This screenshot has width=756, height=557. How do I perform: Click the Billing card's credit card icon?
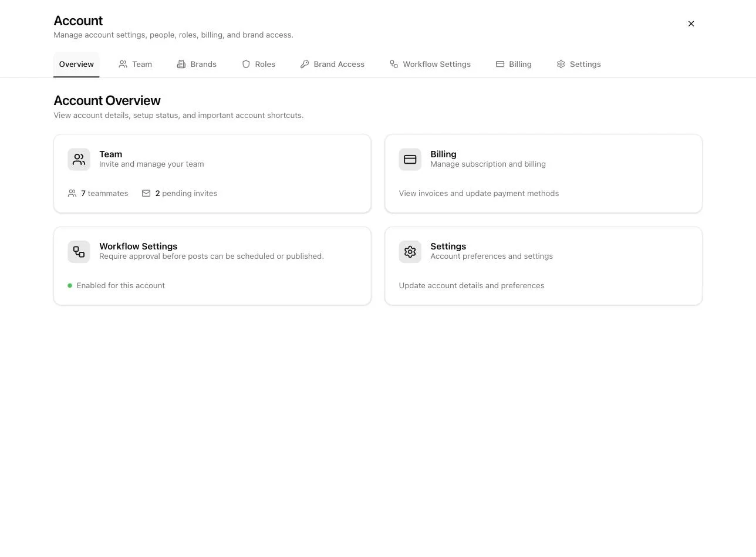tap(410, 160)
